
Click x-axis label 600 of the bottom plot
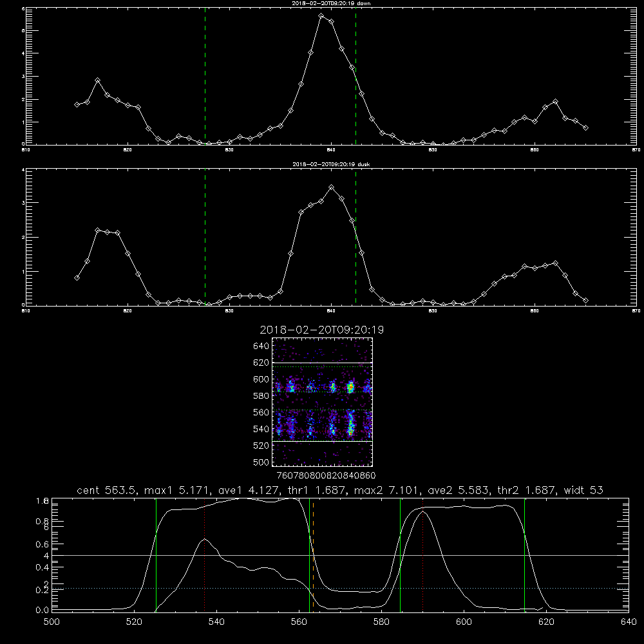(464, 622)
